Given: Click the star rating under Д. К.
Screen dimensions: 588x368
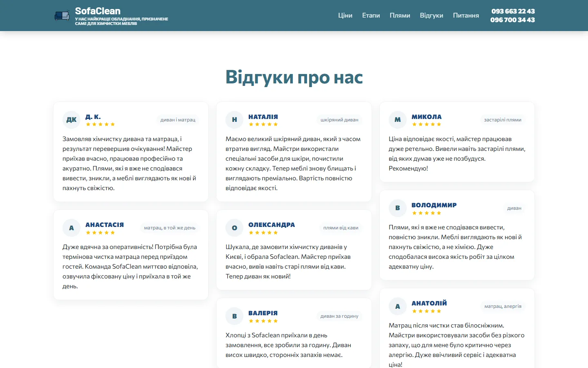Looking at the screenshot, I should (100, 124).
